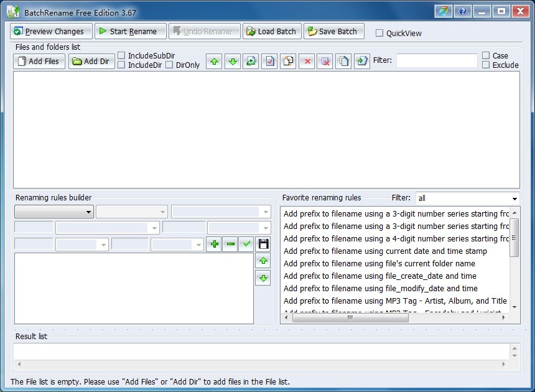The height and width of the screenshot is (392, 535).
Task: Move file down in files list toolbar
Action: pos(233,61)
